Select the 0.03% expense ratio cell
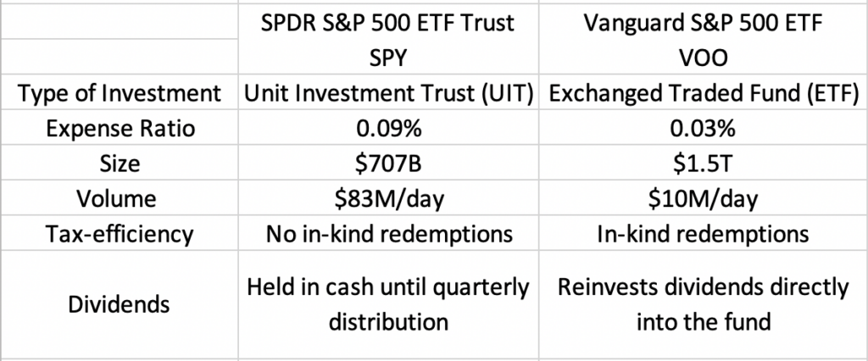Viewport: 868px width, 361px height. pyautogui.click(x=702, y=129)
